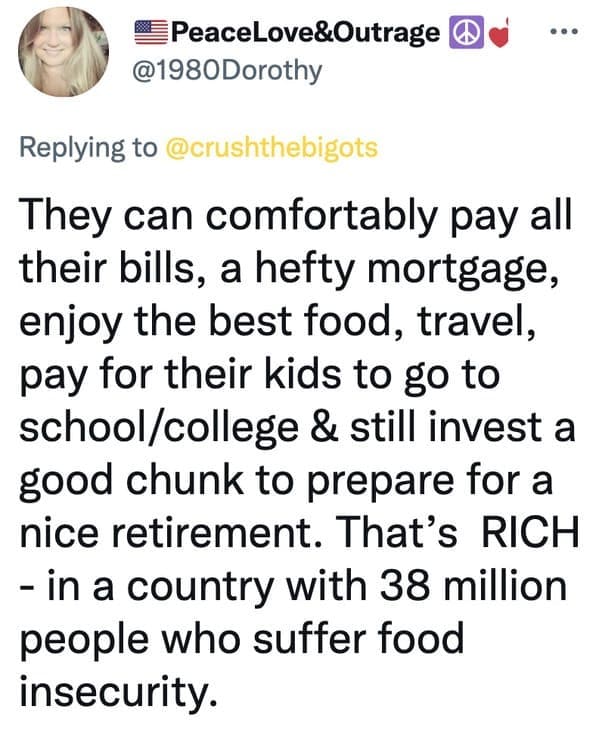Viewport: 599px width, 731px height.
Task: Click the words 'suffer food' in tweet
Action: click(x=358, y=638)
